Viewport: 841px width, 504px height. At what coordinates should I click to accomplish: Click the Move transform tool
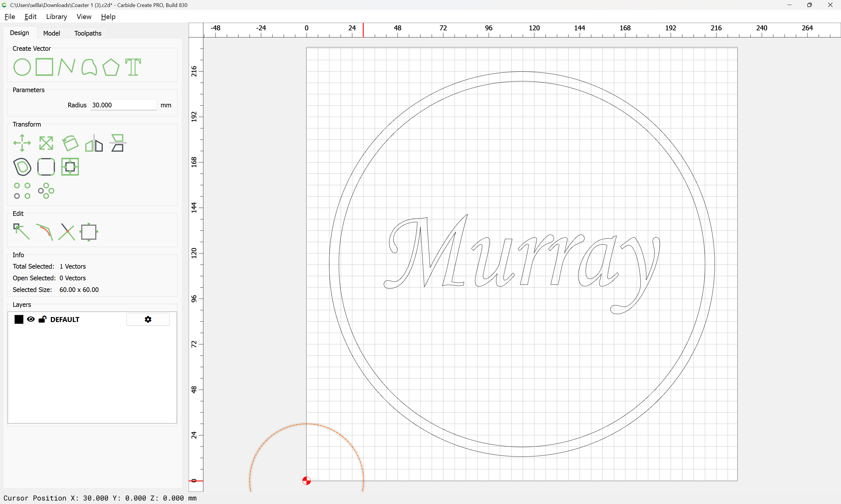[x=22, y=143]
